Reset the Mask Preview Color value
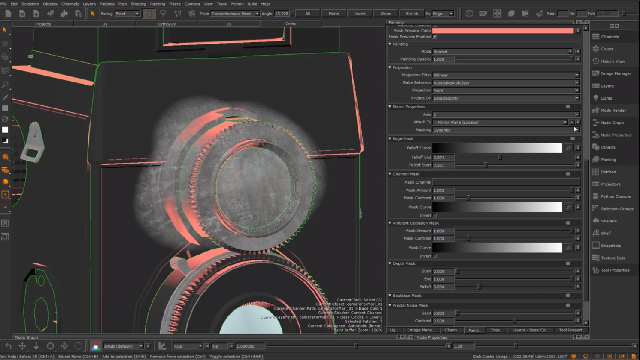640x360 pixels. click(x=578, y=31)
